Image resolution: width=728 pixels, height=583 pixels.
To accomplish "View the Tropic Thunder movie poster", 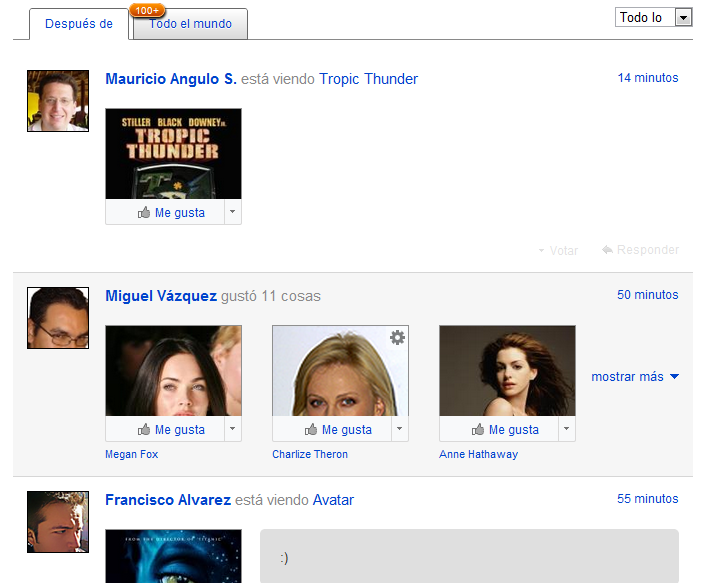I will click(x=173, y=154).
